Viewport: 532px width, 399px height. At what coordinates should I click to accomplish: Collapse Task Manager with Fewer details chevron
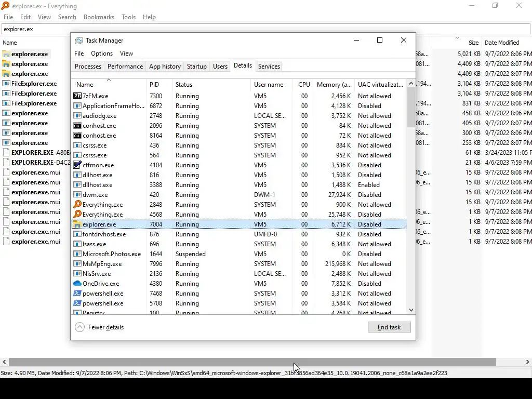(x=79, y=327)
